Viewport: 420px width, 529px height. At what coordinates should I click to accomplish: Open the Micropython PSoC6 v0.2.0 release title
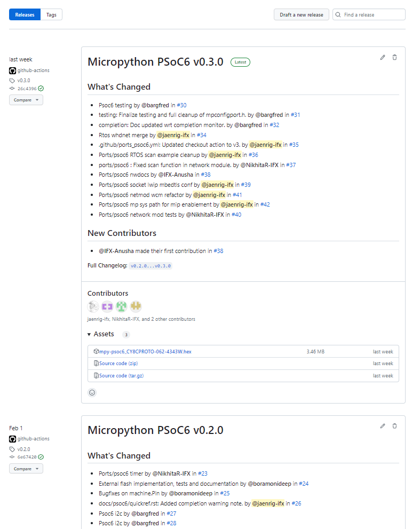tap(155, 430)
